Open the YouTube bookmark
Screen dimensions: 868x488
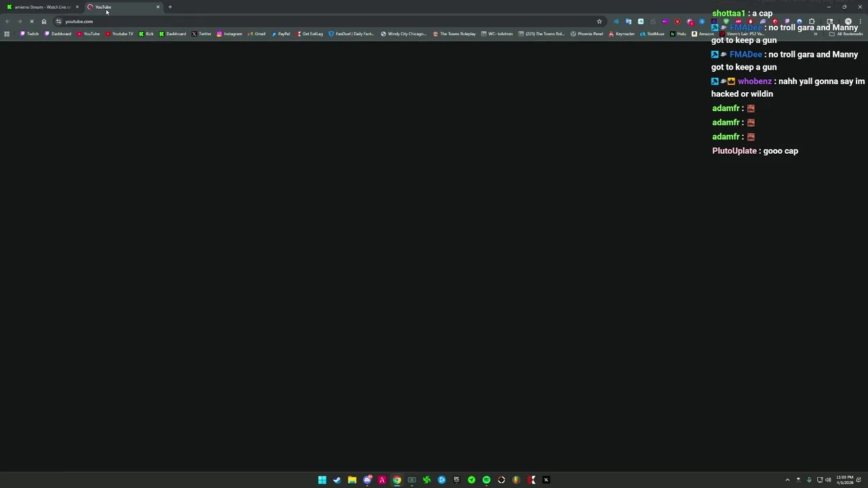[x=88, y=34]
